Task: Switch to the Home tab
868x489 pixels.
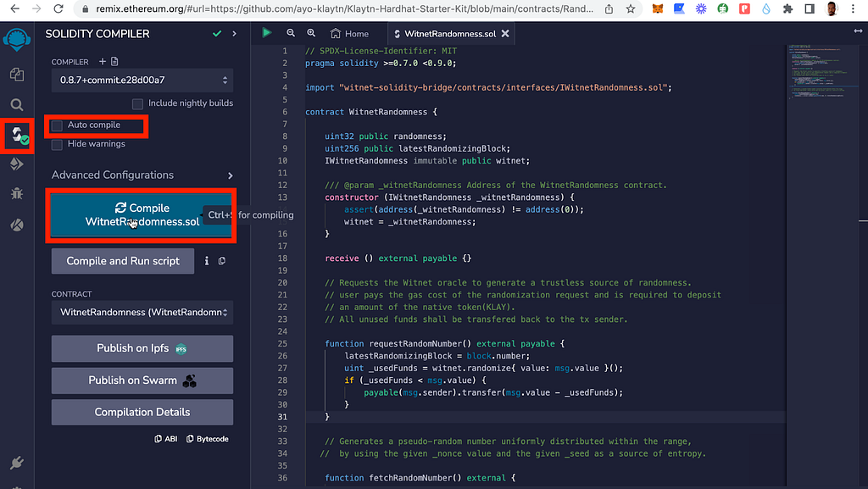Action: [x=349, y=34]
